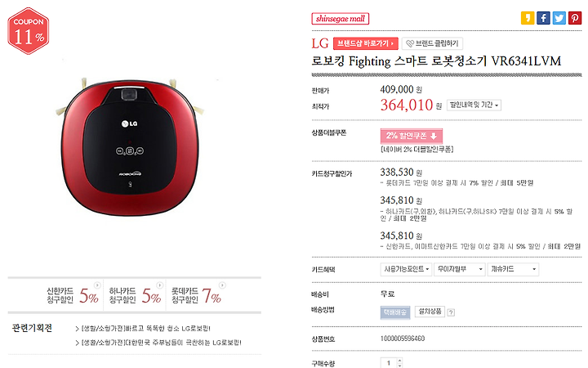Screen dimensions: 588x368
Task: Share product on Twitter
Action: coord(559,18)
